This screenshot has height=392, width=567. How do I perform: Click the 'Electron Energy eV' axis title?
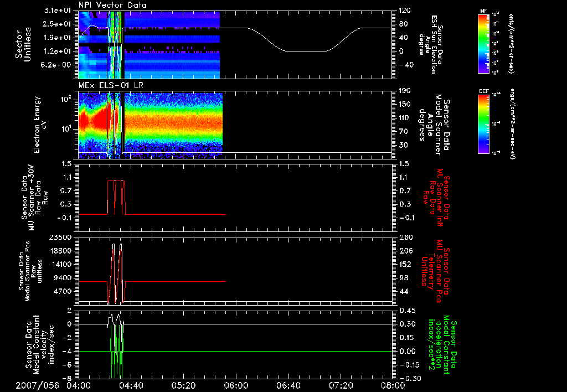pyautogui.click(x=41, y=125)
